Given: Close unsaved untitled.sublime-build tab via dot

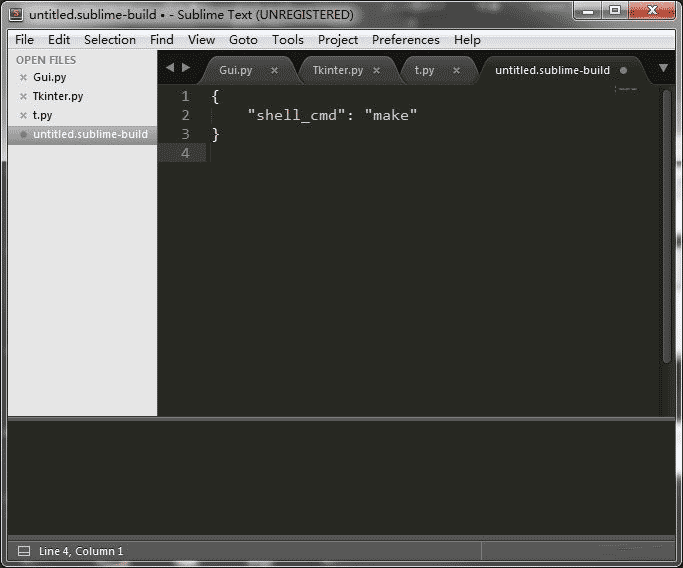Looking at the screenshot, I should (624, 70).
